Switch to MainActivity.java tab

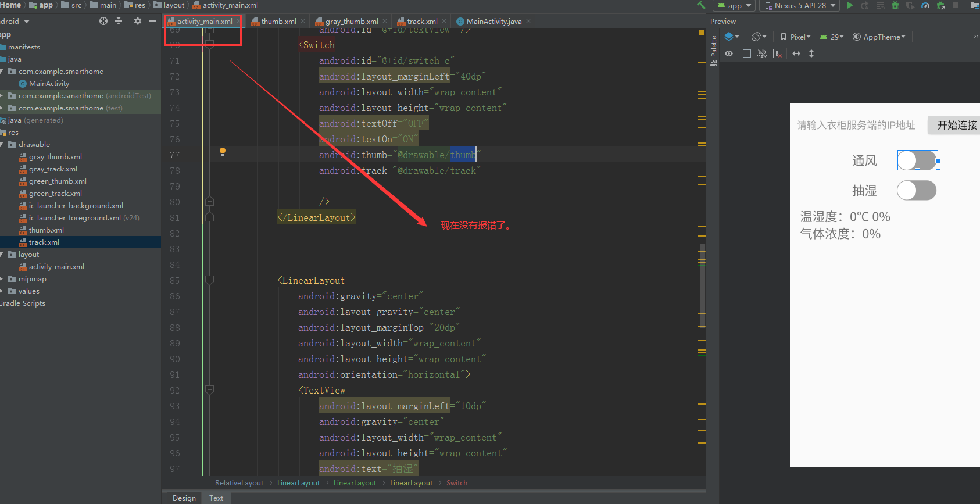[x=494, y=21]
